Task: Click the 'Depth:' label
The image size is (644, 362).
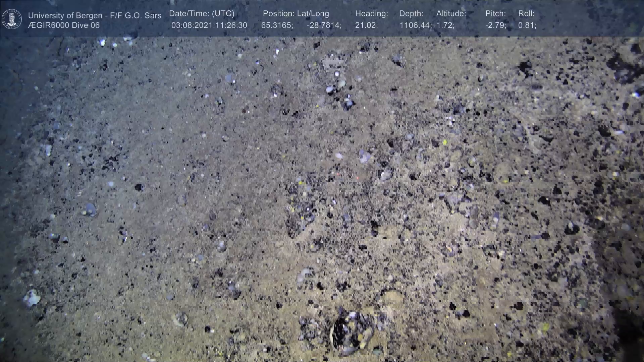Action: pyautogui.click(x=411, y=14)
